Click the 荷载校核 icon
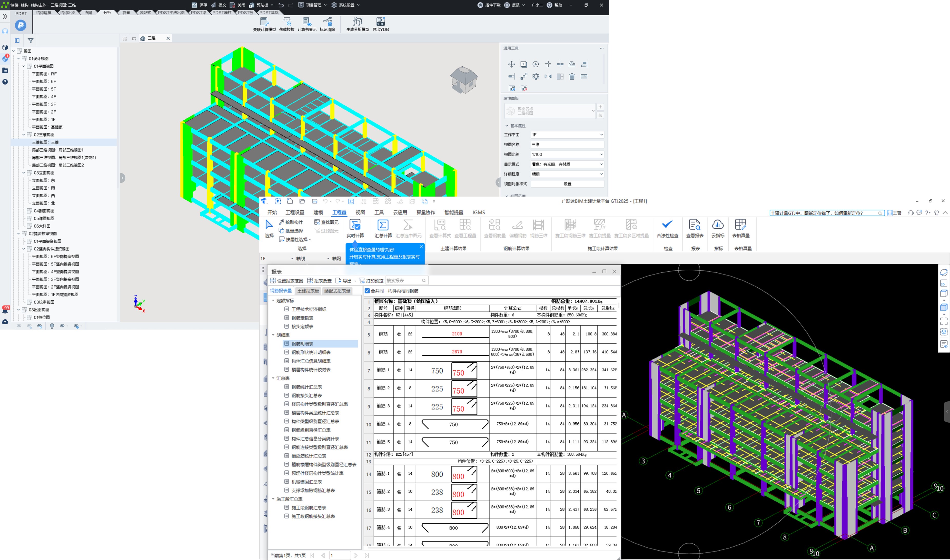950x560 pixels. pyautogui.click(x=286, y=22)
